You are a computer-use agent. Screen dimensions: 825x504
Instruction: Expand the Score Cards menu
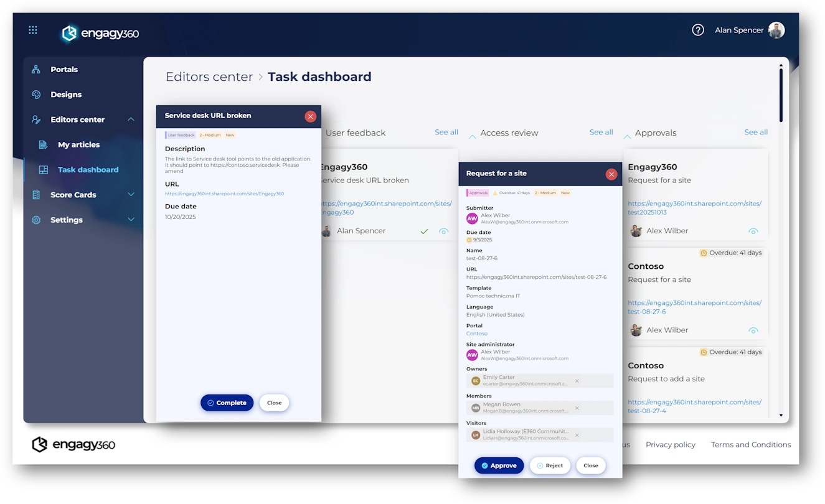pyautogui.click(x=131, y=195)
